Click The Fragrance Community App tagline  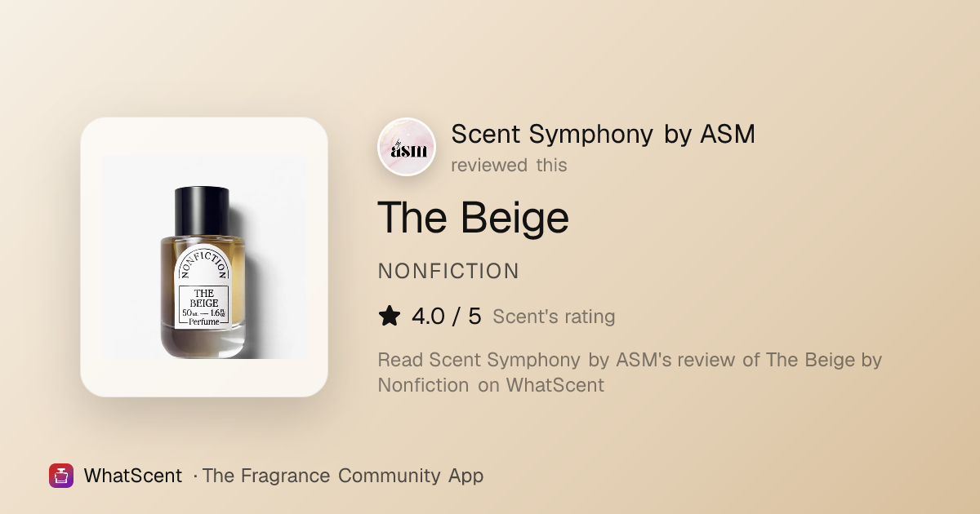click(342, 476)
